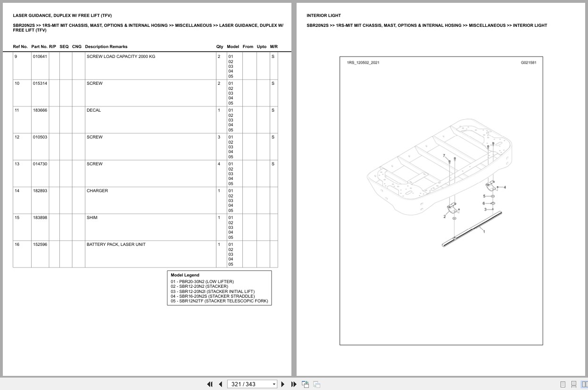
Task: Click callout number 4 in the diagram
Action: [x=505, y=187]
